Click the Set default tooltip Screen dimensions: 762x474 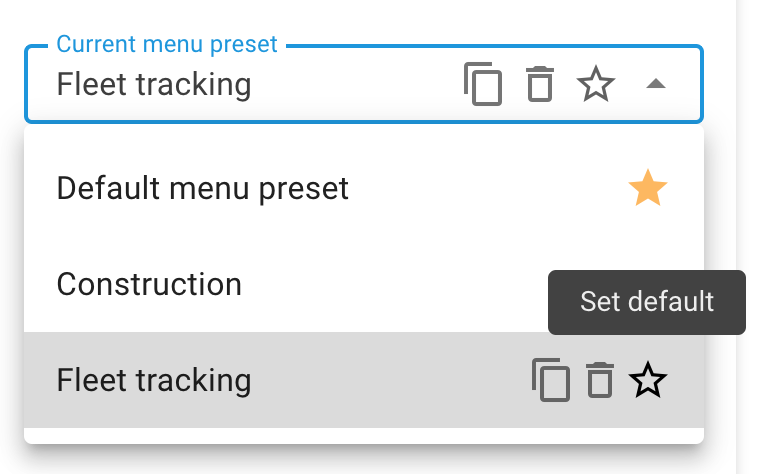click(x=647, y=302)
